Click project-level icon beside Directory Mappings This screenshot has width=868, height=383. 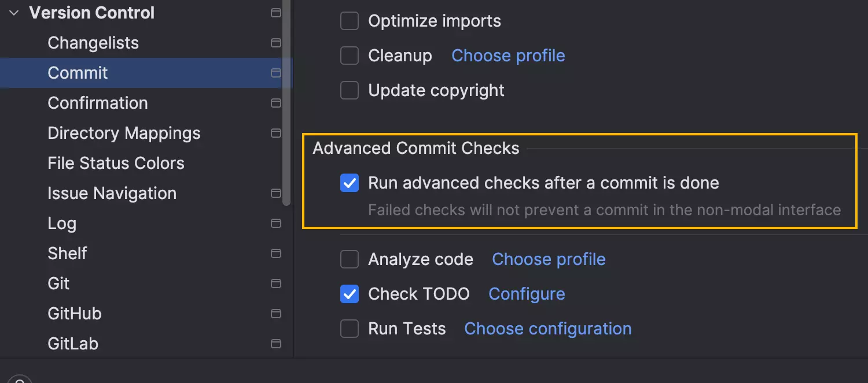point(276,133)
